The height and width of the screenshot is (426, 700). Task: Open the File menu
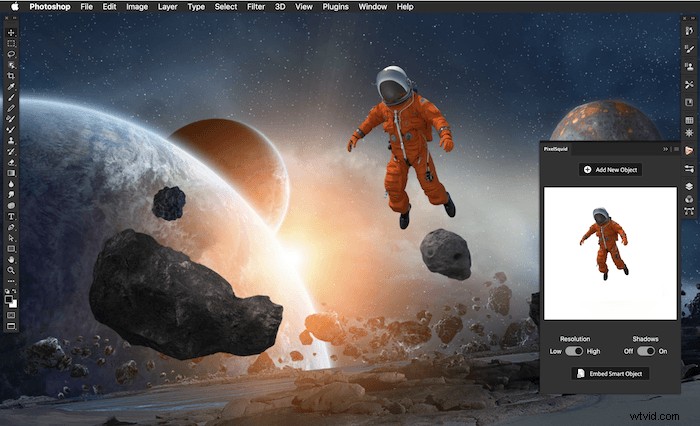pos(87,7)
